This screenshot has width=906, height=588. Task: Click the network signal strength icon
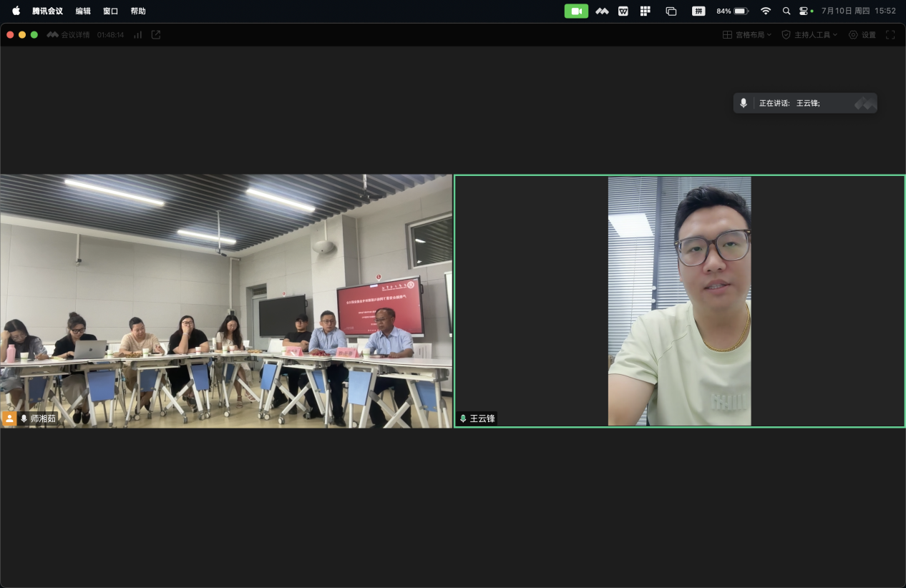pos(137,34)
